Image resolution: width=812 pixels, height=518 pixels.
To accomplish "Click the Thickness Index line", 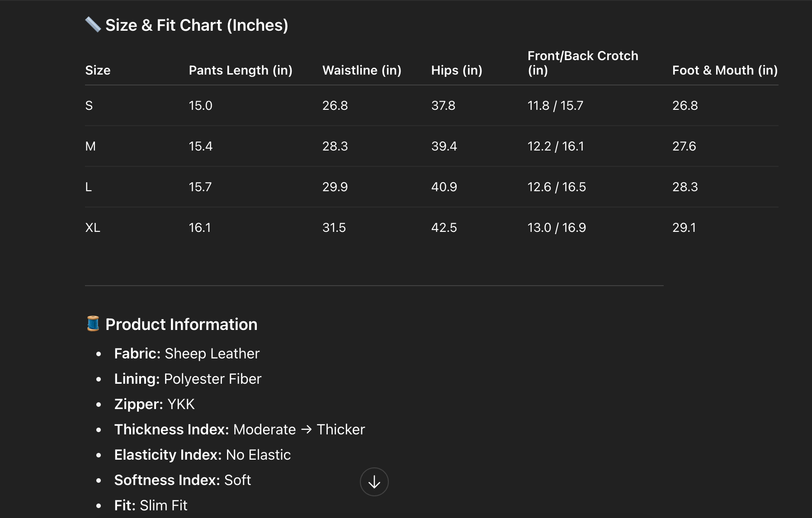I will (x=239, y=429).
